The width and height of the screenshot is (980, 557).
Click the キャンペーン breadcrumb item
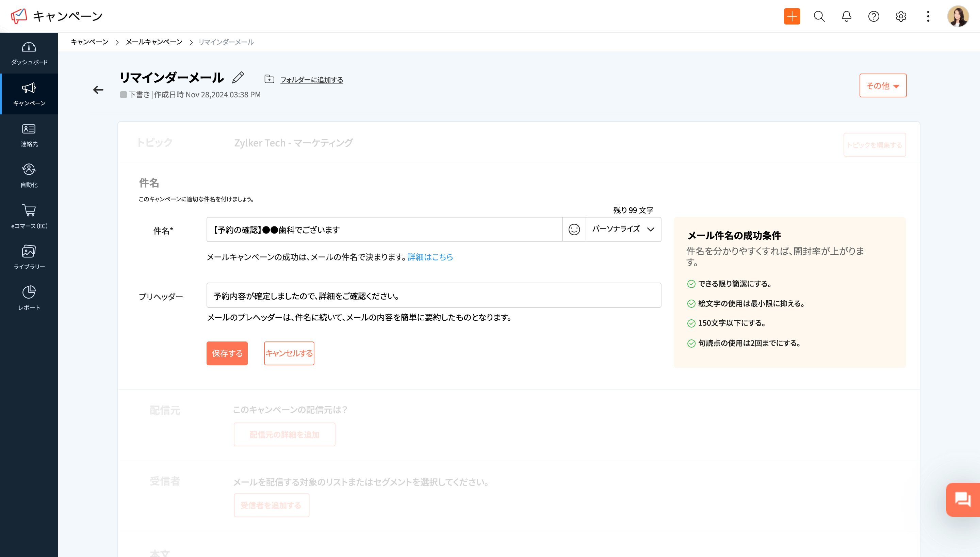[x=89, y=42]
